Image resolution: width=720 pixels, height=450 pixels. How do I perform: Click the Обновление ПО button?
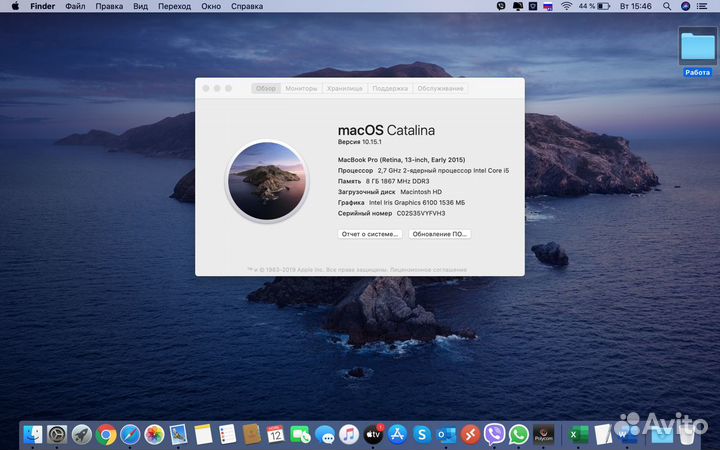pyautogui.click(x=439, y=234)
